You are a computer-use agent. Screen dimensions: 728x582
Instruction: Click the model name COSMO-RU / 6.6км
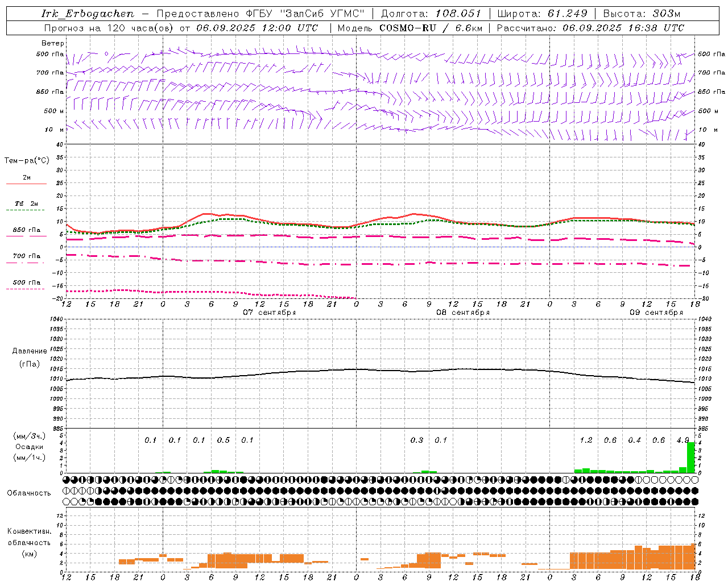[x=431, y=28]
